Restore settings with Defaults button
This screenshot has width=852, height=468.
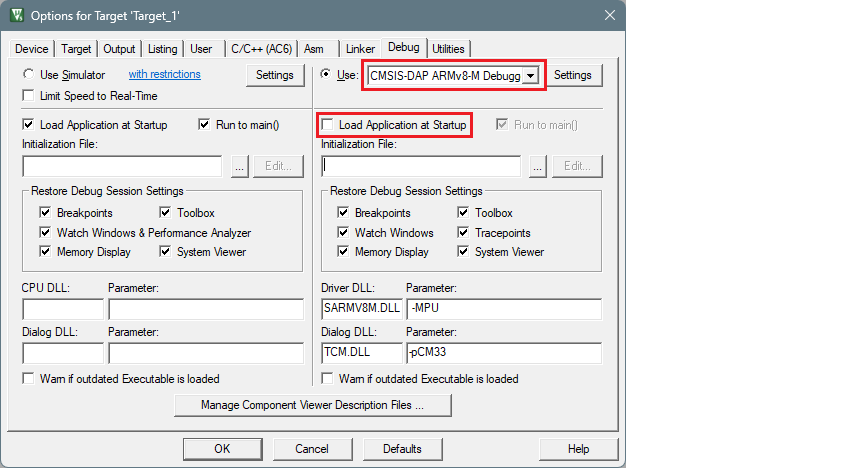(402, 449)
